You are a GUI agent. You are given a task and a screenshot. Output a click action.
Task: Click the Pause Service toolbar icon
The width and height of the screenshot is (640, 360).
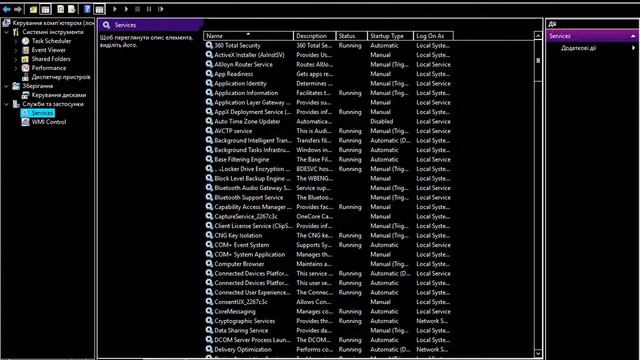point(149,9)
